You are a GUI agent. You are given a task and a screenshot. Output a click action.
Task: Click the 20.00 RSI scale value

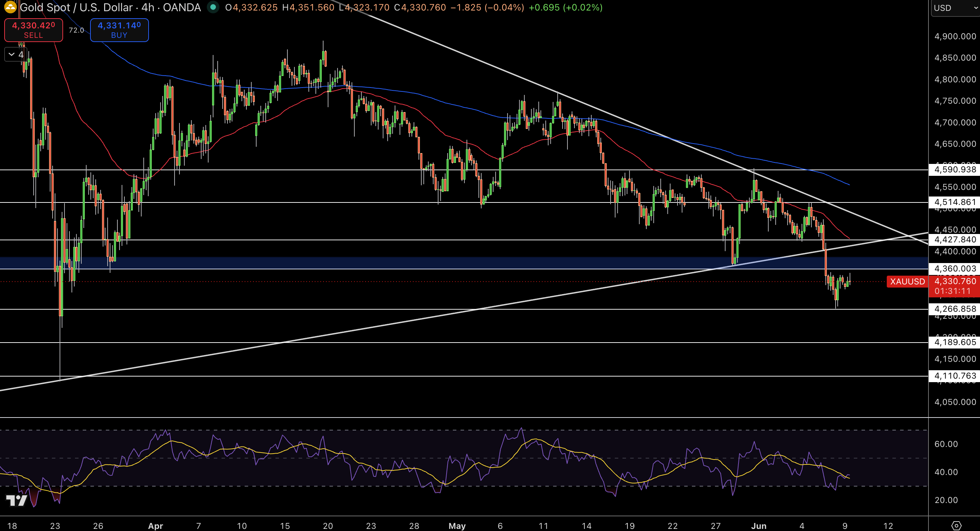[x=946, y=500]
